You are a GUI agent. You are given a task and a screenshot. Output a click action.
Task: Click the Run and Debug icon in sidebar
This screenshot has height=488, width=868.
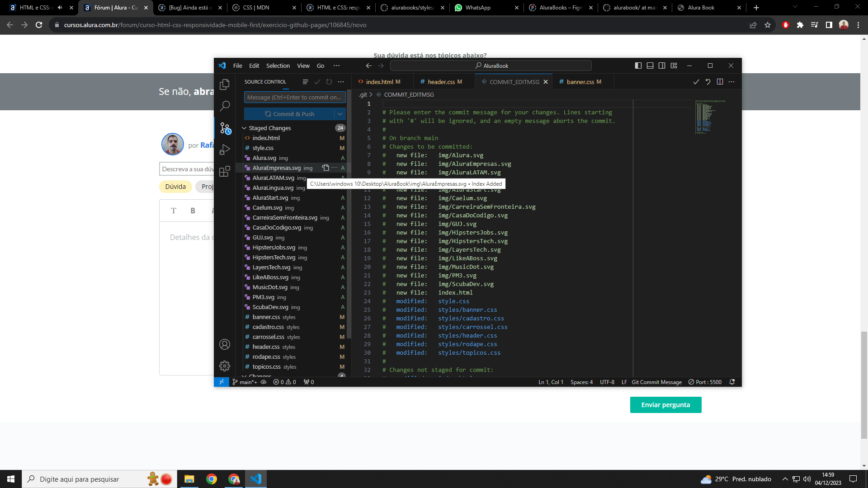[x=224, y=150]
